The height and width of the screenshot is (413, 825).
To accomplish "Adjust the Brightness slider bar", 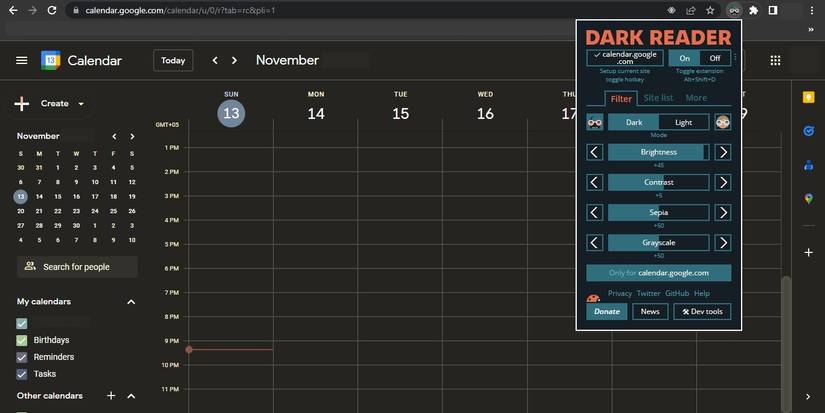I will click(659, 152).
